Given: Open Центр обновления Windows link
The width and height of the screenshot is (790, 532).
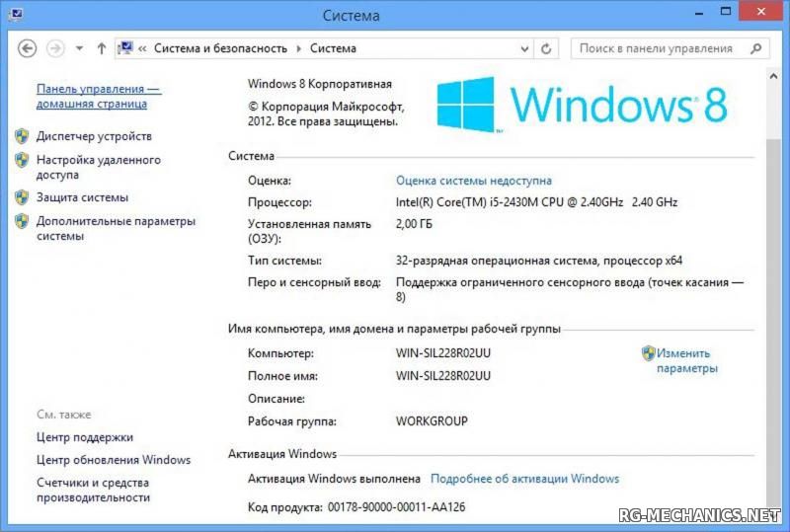Looking at the screenshot, I should tap(113, 460).
